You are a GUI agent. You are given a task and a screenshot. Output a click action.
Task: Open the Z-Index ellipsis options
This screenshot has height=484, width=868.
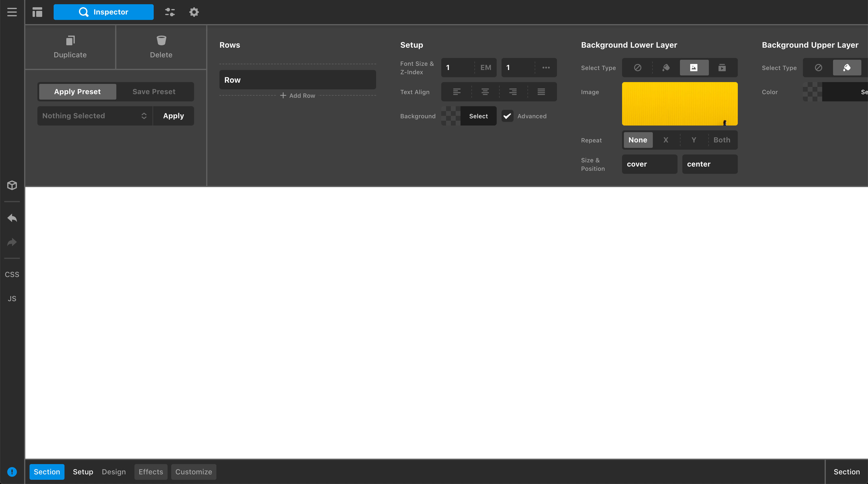[x=546, y=68]
